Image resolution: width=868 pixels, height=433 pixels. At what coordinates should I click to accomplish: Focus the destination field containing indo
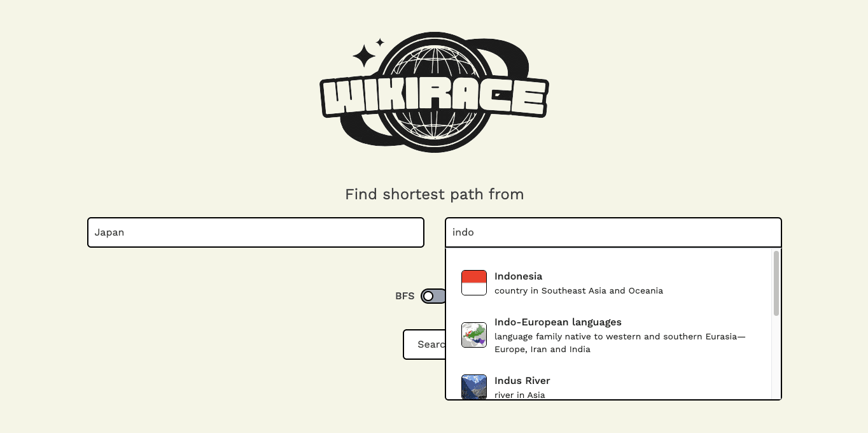pyautogui.click(x=613, y=232)
